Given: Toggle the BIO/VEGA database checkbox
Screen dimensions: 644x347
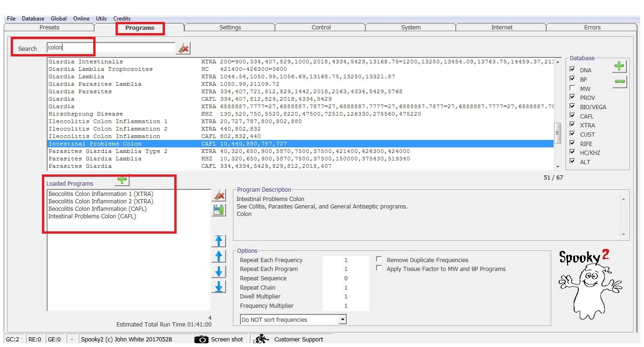Looking at the screenshot, I should (572, 106).
